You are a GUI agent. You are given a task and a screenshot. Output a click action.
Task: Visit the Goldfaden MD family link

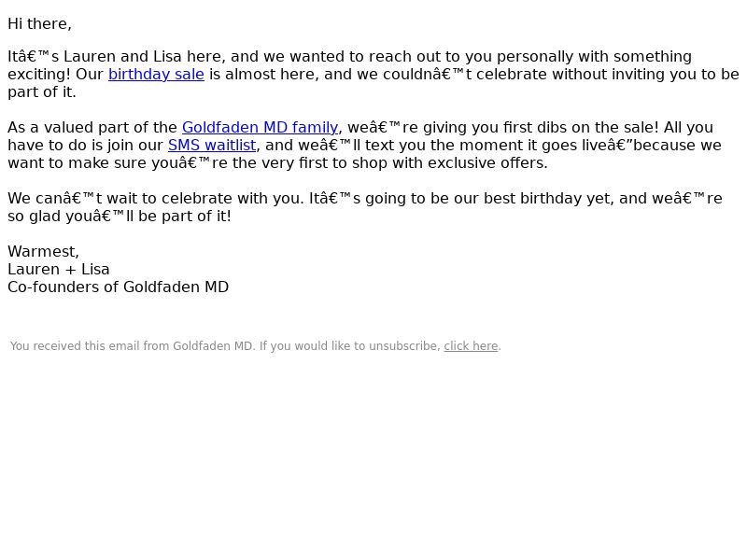[x=261, y=128]
